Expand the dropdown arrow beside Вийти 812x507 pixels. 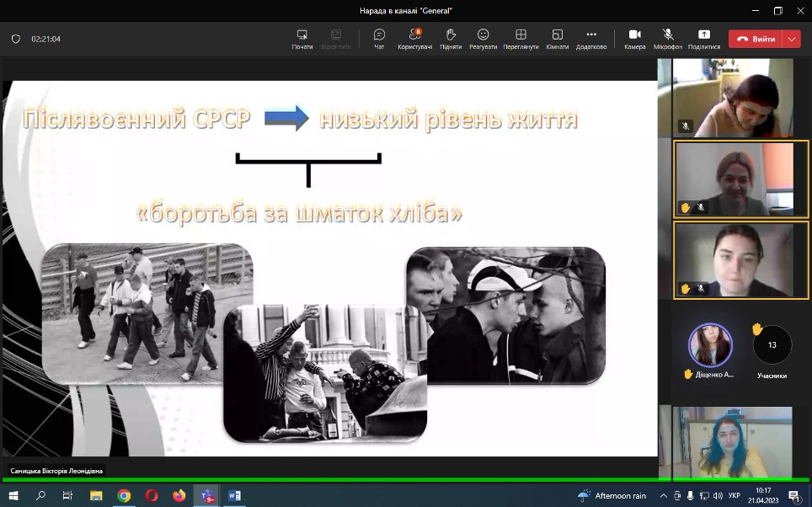pos(792,39)
